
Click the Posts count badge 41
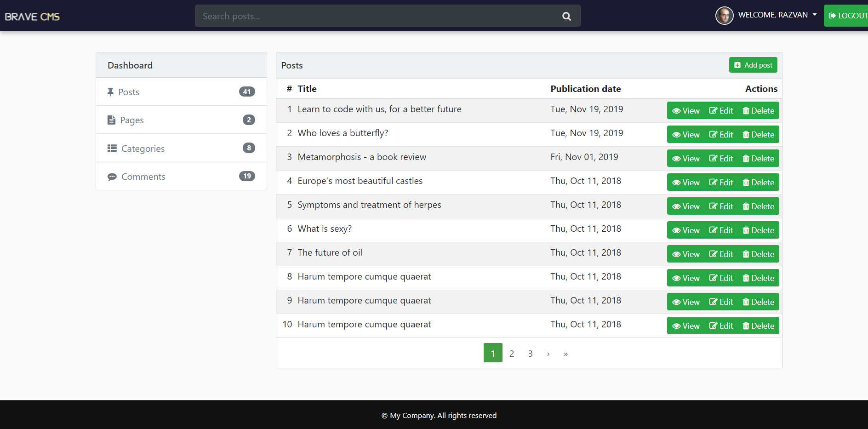point(247,92)
